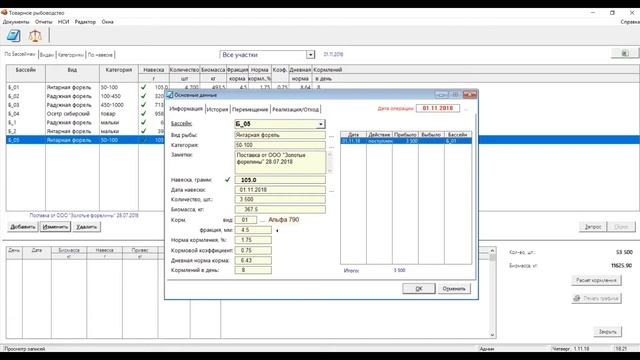
Task: Open the Окна menu
Action: pyautogui.click(x=107, y=22)
